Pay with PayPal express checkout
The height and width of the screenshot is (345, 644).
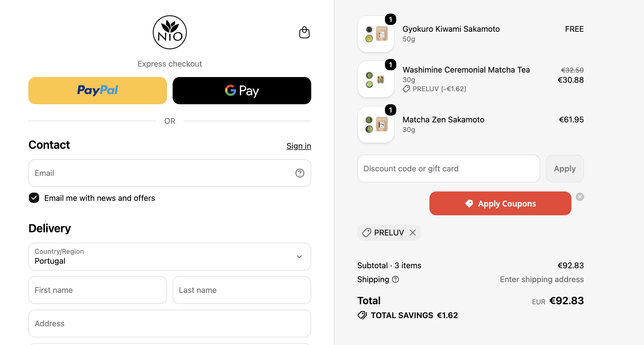98,91
